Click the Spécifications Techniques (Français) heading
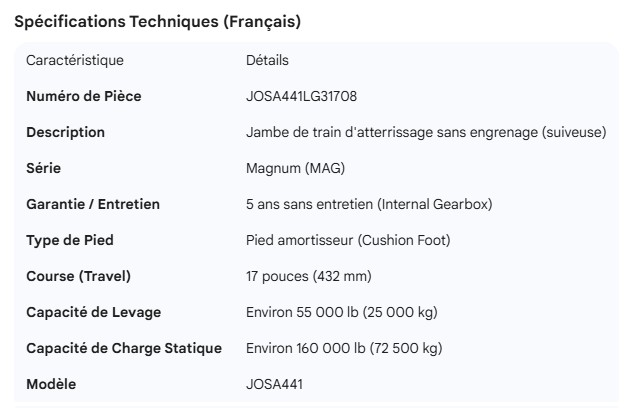The image size is (631, 408). click(x=157, y=21)
